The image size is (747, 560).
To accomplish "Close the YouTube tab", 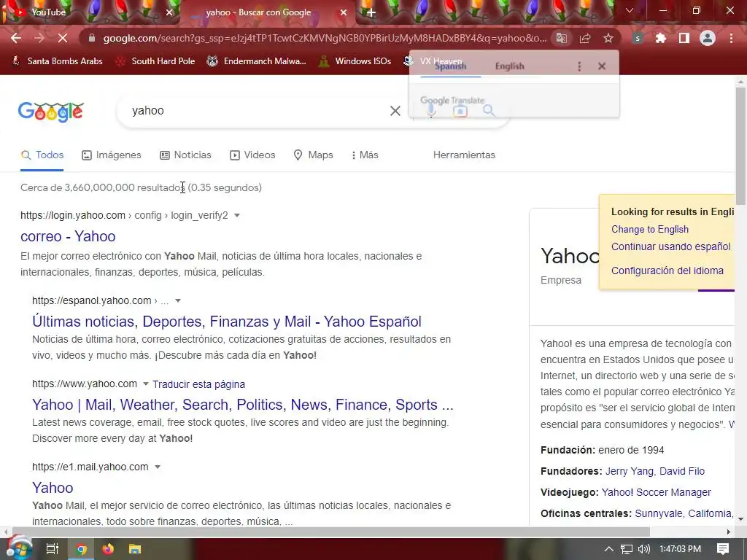I will click(169, 12).
